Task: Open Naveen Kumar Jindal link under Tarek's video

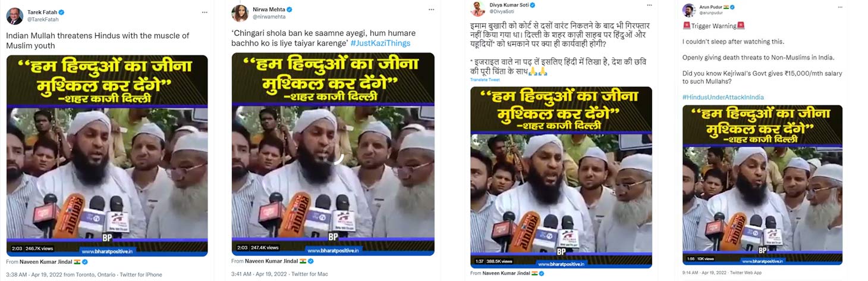Action: coord(46,261)
